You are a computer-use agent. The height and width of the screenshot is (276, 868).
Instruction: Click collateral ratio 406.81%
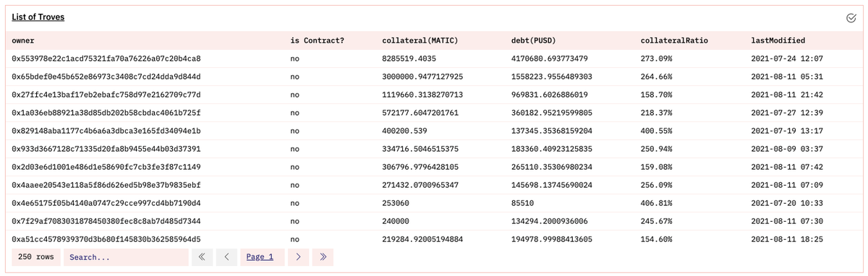click(x=657, y=203)
